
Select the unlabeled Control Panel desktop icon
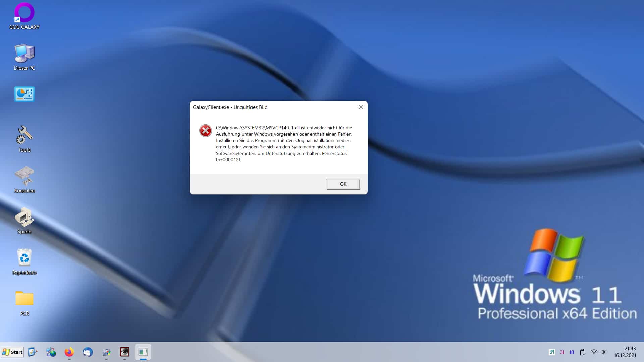tap(24, 94)
